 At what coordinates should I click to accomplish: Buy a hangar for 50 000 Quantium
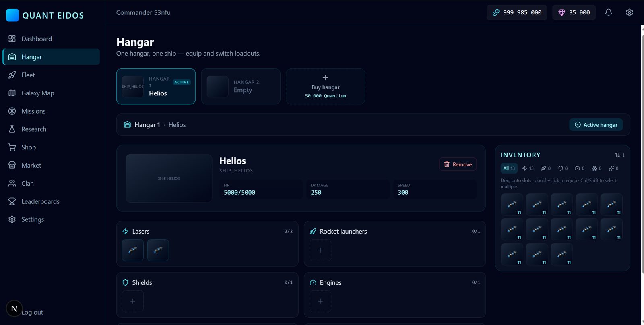(x=326, y=87)
